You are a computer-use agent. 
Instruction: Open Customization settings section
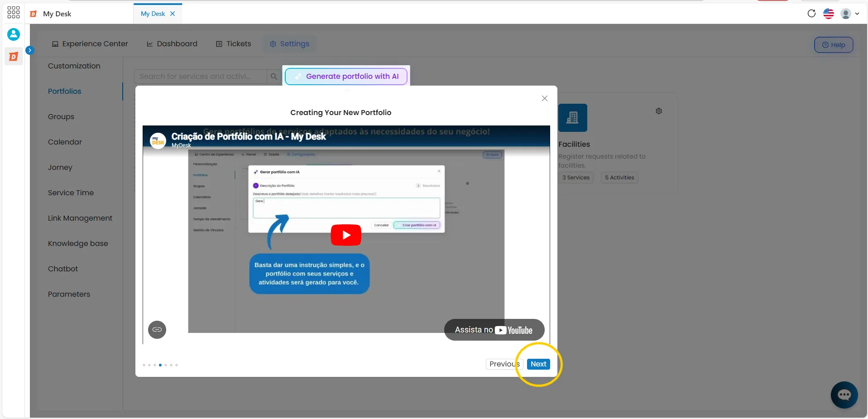(x=74, y=66)
